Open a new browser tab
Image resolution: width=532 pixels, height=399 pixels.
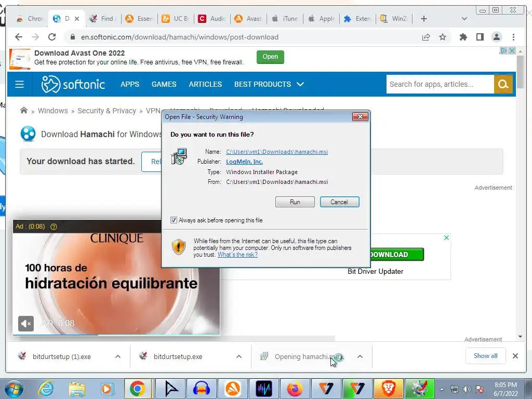424,19
